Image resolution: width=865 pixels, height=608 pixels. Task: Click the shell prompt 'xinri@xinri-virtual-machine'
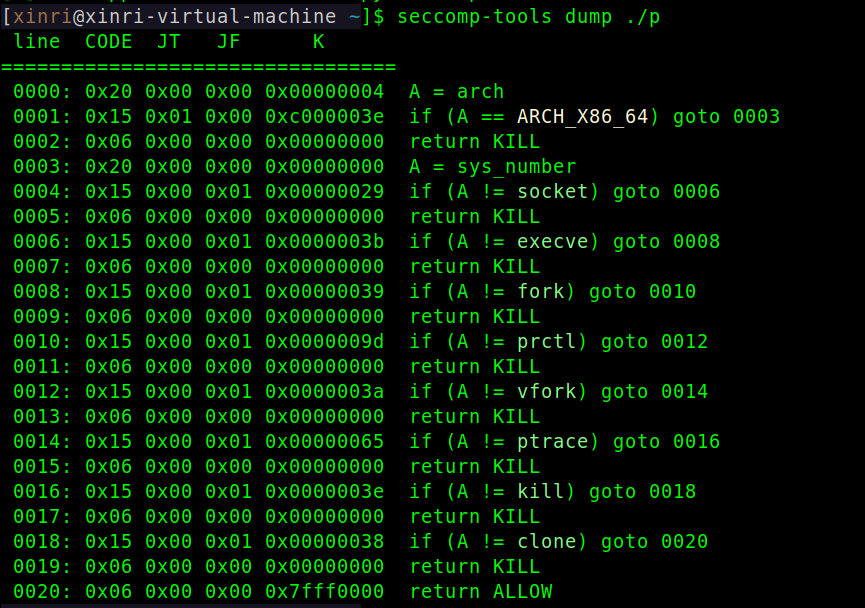(174, 17)
